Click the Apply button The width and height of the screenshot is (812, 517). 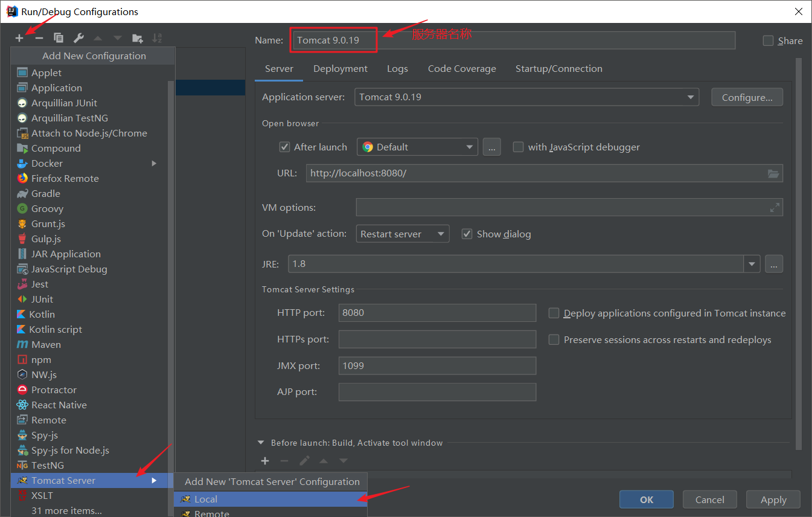pyautogui.click(x=773, y=499)
